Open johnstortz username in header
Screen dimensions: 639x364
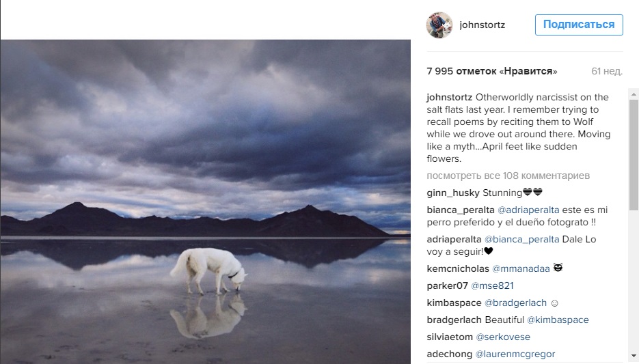(x=482, y=25)
